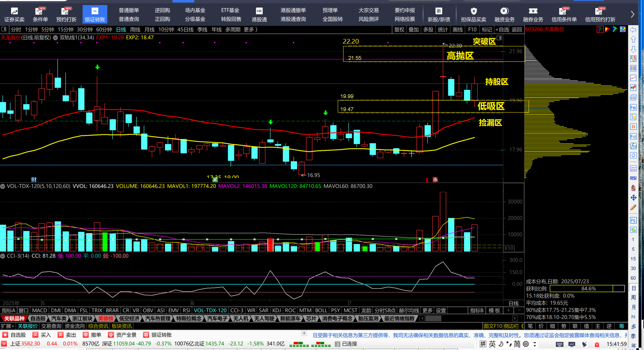Click the 买入 buy button
The height and width of the screenshot is (350, 644).
tap(42, 335)
